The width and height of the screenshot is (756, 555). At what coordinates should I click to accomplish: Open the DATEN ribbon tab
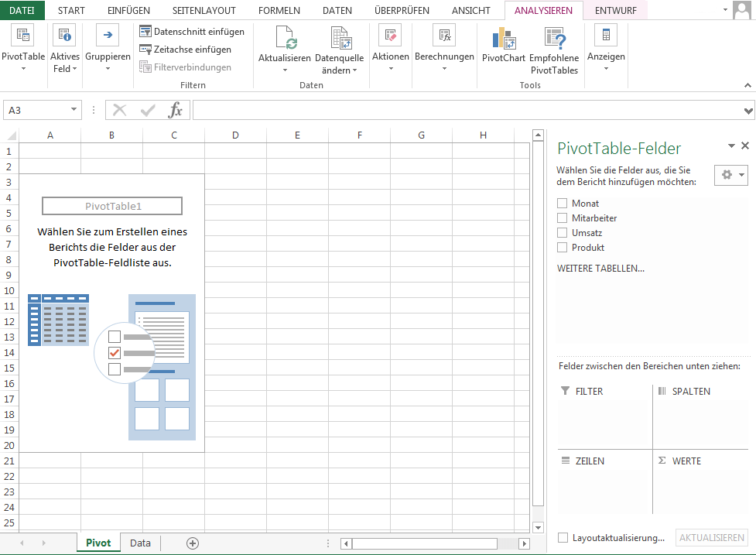(x=337, y=10)
